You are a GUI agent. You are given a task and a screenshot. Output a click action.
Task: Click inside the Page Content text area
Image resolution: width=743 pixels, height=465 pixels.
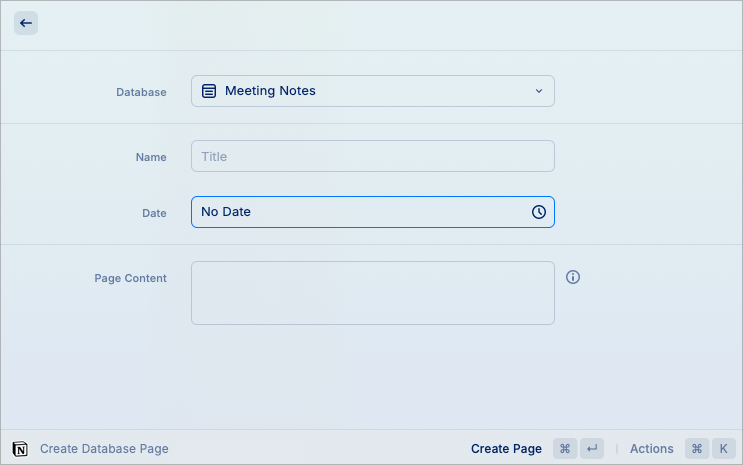click(x=372, y=293)
